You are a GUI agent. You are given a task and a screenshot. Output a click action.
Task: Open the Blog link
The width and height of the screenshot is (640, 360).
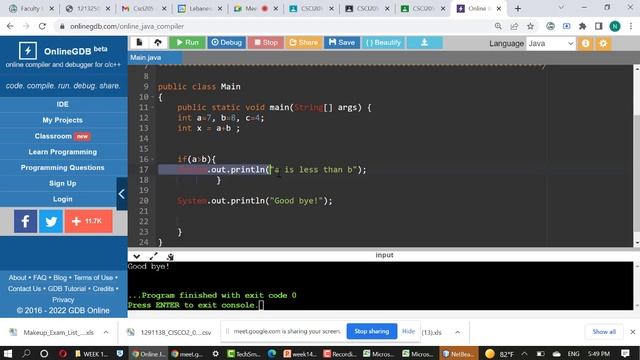pyautogui.click(x=60, y=278)
